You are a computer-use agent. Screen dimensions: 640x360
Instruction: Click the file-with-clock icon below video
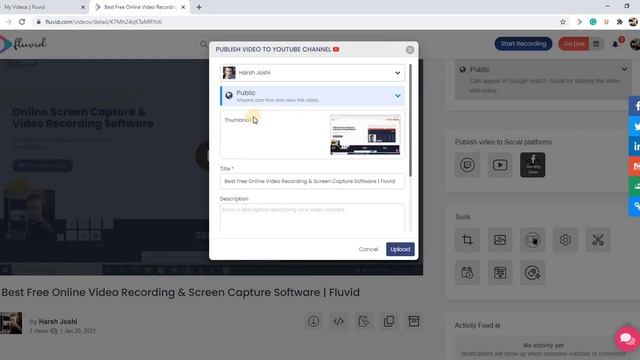(364, 321)
